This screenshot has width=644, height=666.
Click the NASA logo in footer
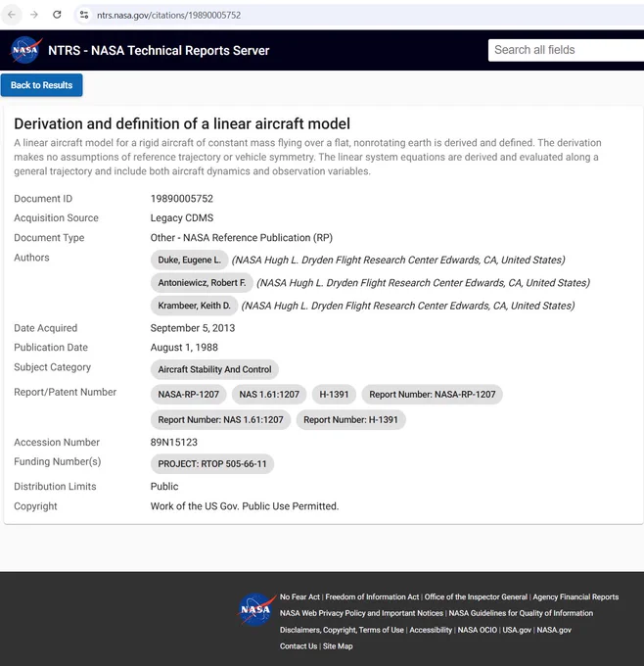(256, 609)
